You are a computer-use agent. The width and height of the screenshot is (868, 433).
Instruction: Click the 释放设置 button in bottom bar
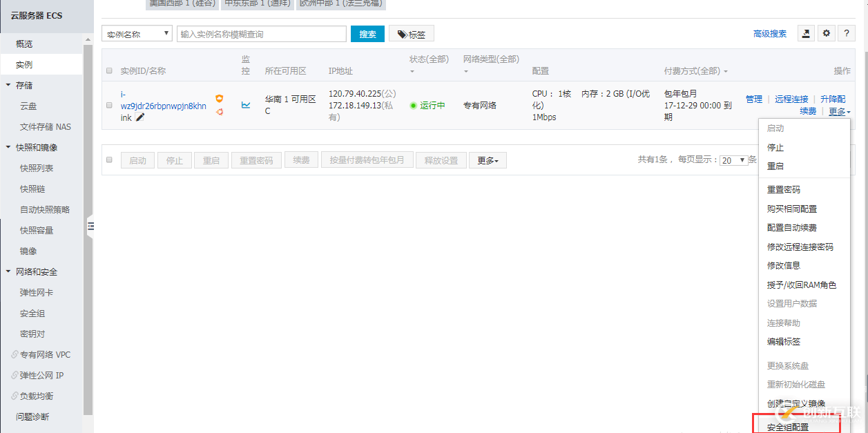click(441, 160)
